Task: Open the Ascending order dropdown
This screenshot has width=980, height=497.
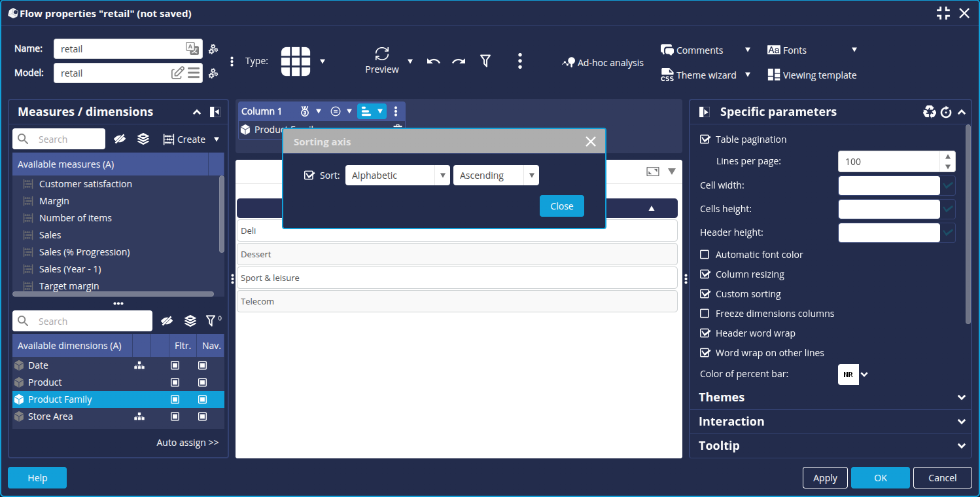Action: pyautogui.click(x=495, y=175)
